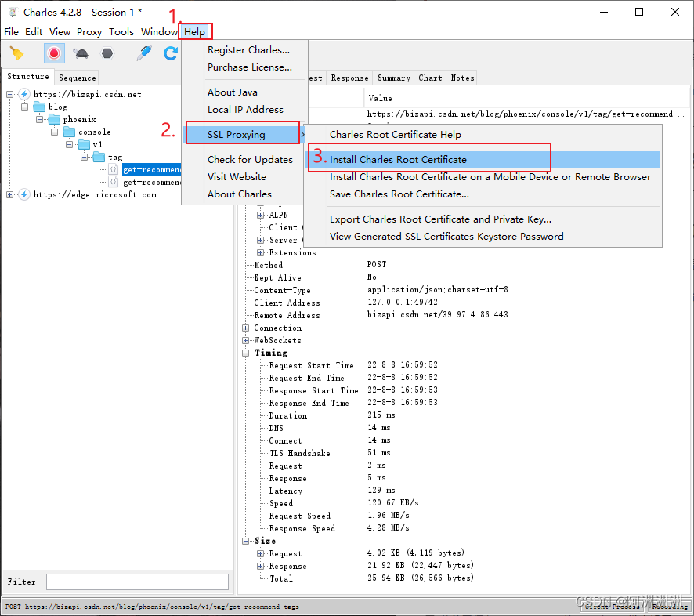Viewport: 694px width, 616px height.
Task: Switch to the Summary tab
Action: click(394, 78)
